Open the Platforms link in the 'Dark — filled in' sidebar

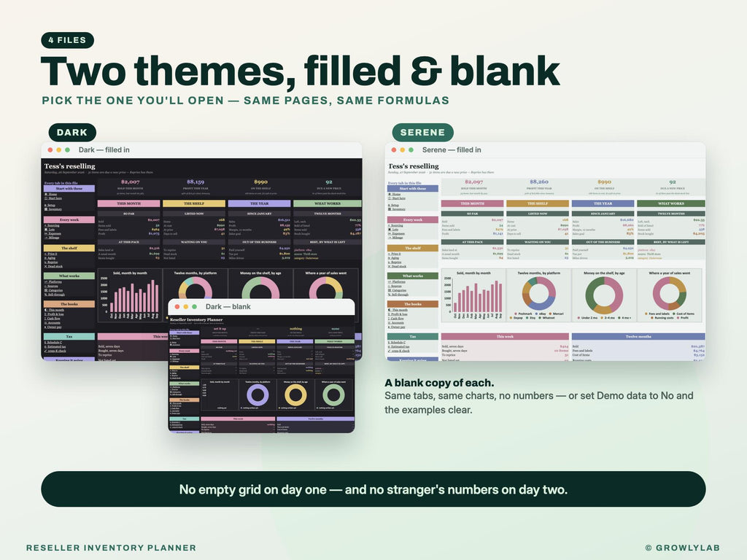click(53, 282)
